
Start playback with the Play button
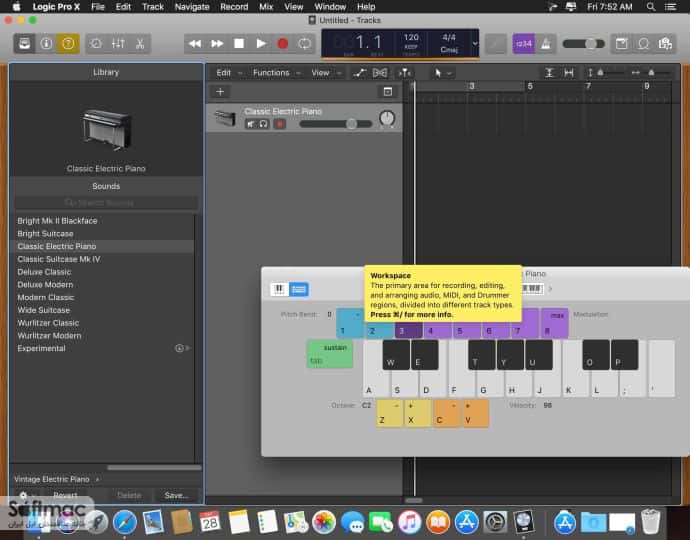(261, 44)
